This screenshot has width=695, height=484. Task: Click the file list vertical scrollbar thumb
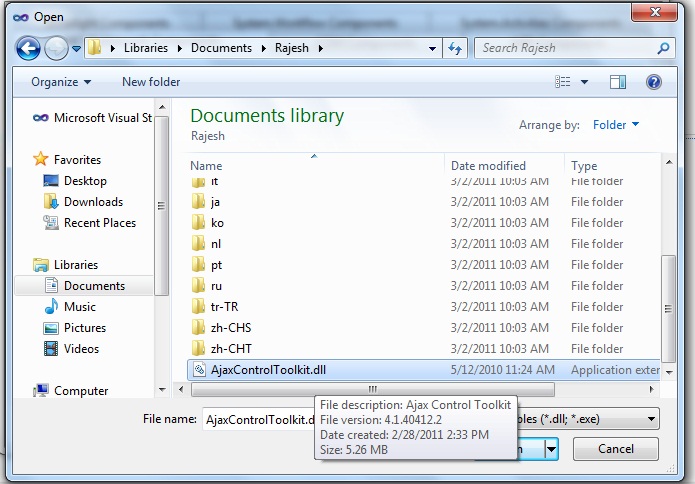668,309
